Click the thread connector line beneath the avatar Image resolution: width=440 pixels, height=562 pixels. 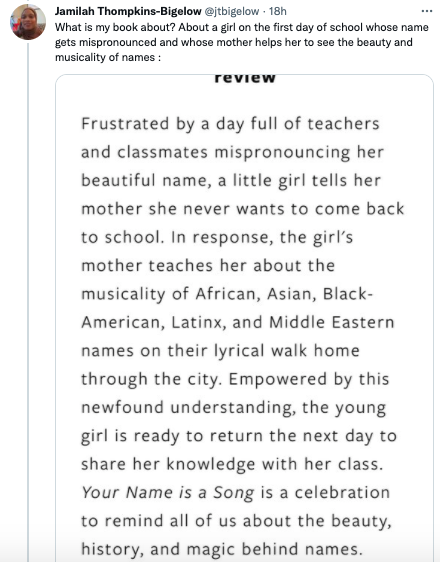[x=28, y=301]
